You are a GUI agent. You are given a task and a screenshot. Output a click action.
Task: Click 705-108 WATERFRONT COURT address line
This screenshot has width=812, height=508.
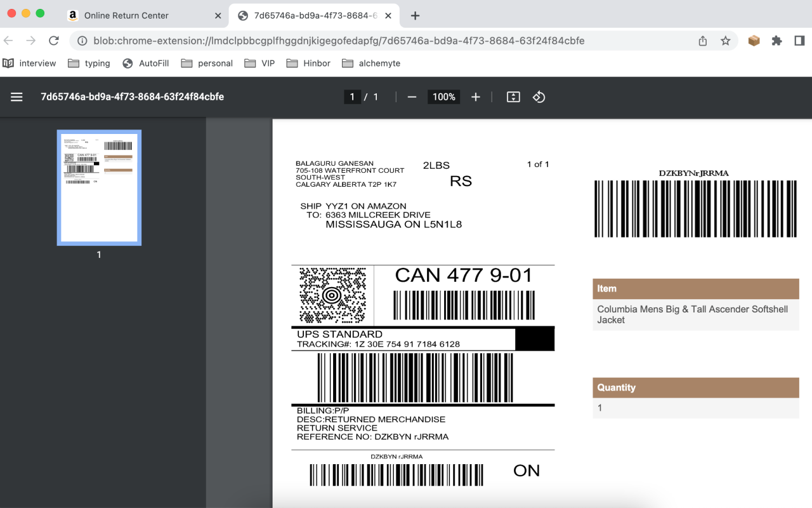(350, 171)
